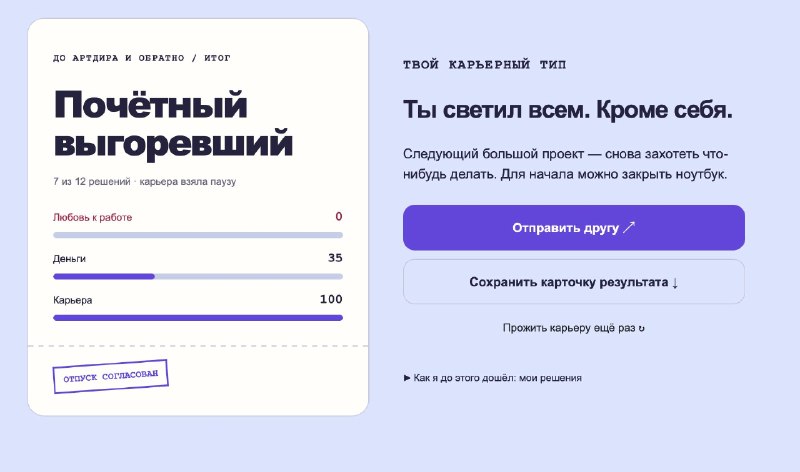Click the Почётный выгоревший headline
Viewport: 800px width, 472px height.
(x=173, y=123)
